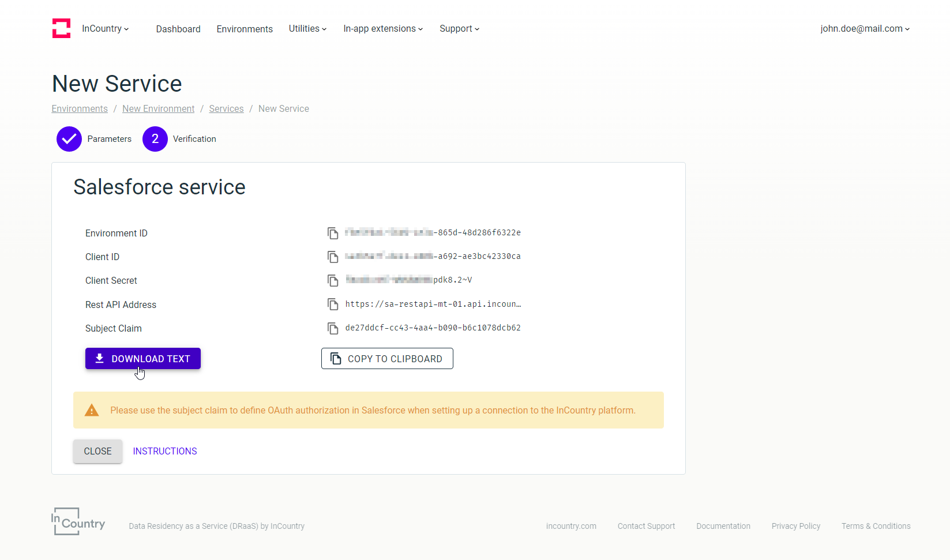Expand the In-app extensions menu
Viewport: 950px width, 560px height.
(383, 29)
